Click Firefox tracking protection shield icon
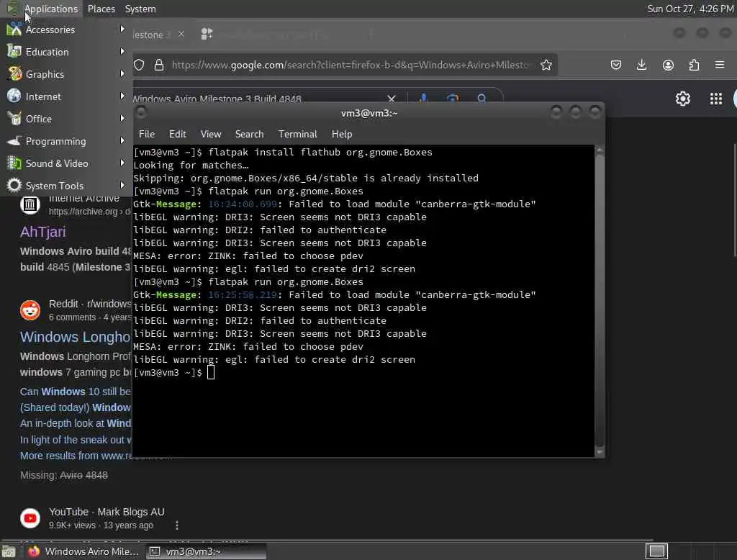This screenshot has height=560, width=737. tap(139, 65)
